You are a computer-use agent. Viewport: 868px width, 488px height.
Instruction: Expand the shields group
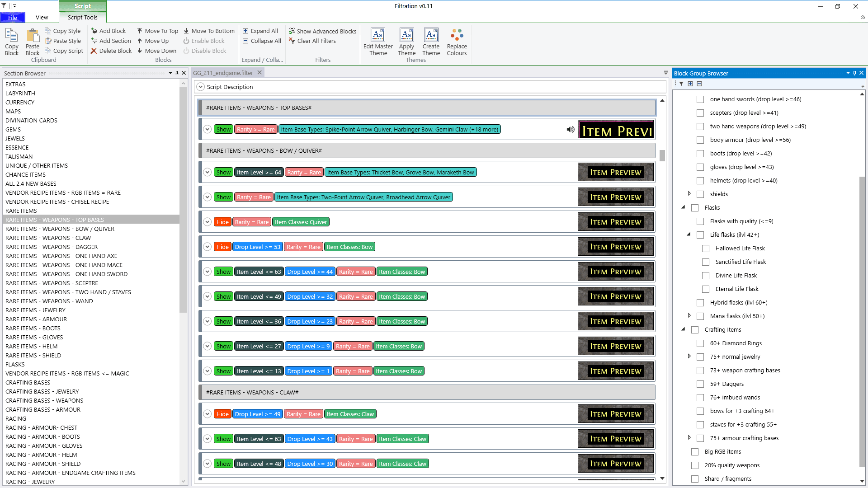[x=689, y=193]
